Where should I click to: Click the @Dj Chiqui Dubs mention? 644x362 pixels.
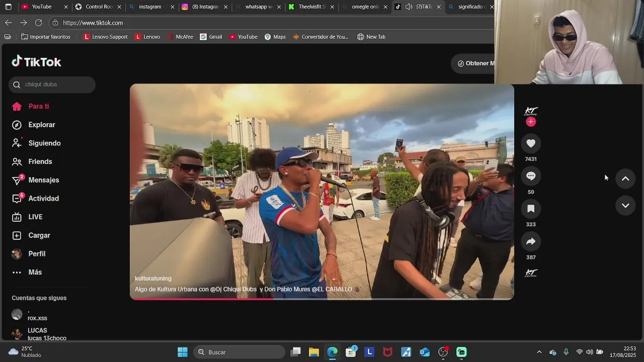pos(233,290)
